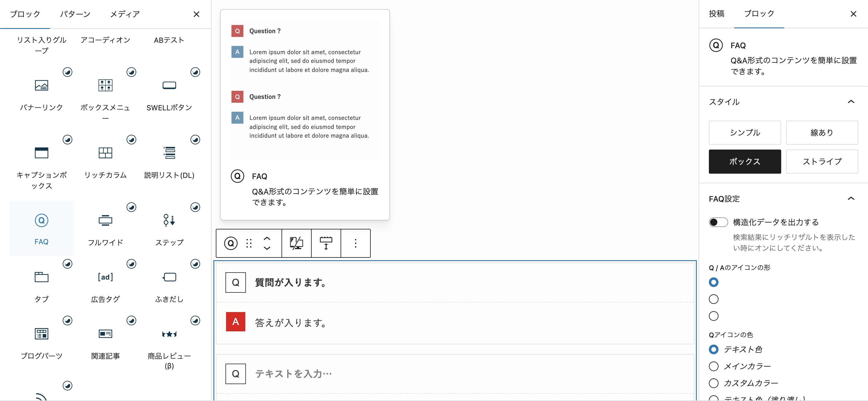Switch to the パターン tab
Screen dimensions: 868x401
coord(75,14)
